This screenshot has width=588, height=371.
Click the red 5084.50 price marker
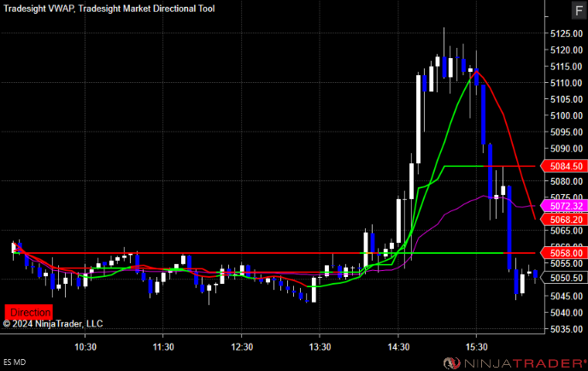click(x=563, y=166)
